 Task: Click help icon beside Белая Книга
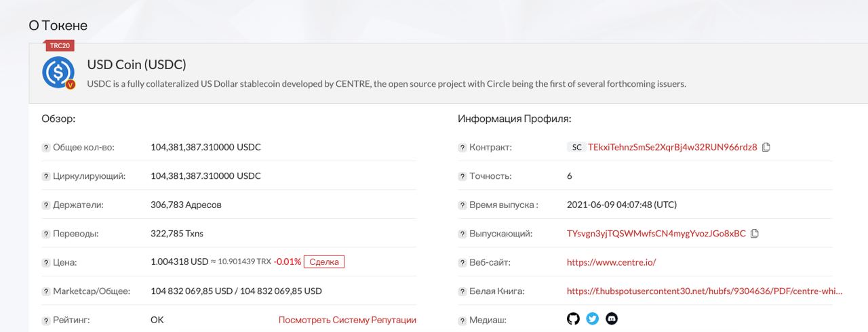[x=462, y=292]
